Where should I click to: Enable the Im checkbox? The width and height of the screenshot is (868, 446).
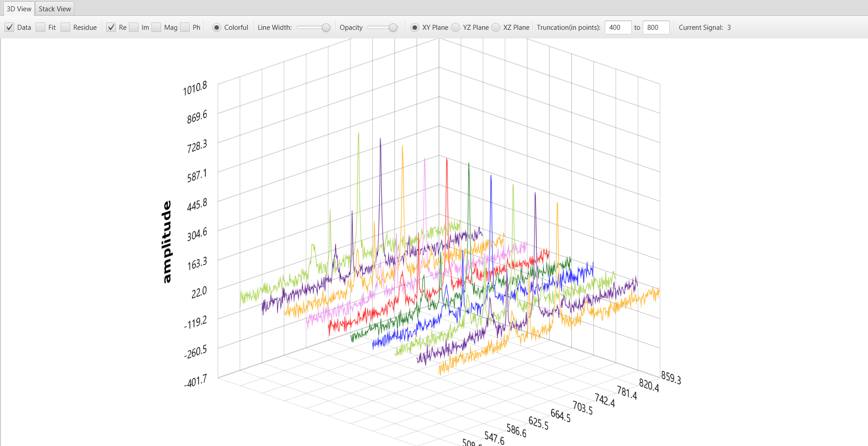coord(134,28)
